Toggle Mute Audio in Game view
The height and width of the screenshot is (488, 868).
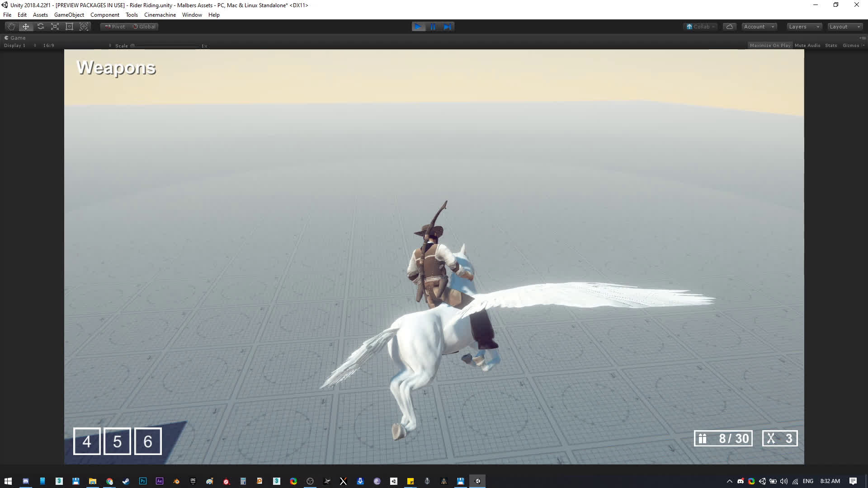tap(807, 45)
